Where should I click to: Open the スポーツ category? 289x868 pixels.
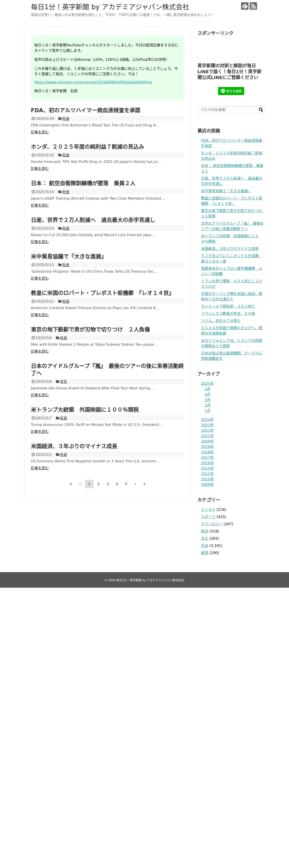point(208,516)
